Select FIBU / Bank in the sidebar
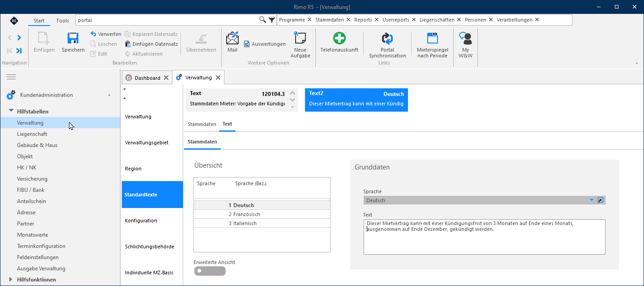Screen dimensions: 644x286 (x=31, y=190)
